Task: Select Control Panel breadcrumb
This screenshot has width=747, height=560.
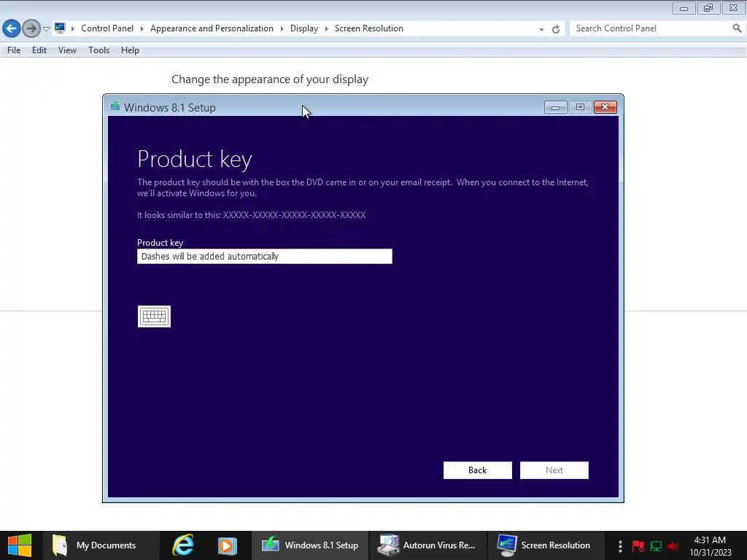Action: coord(107,28)
